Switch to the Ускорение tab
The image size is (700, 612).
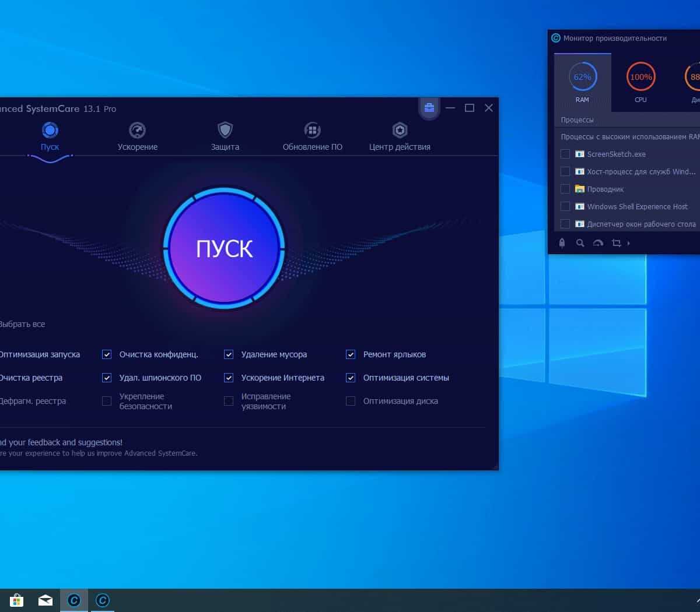click(138, 136)
